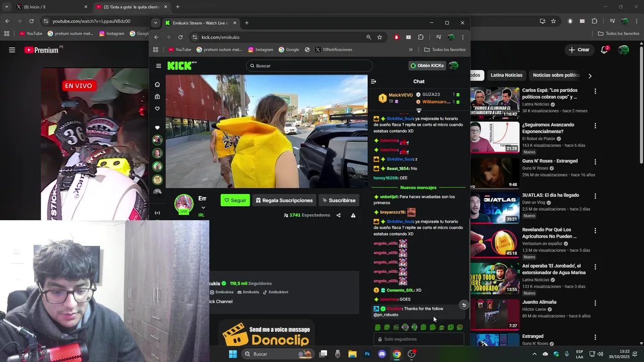
Task: Report stream via warning triangle icon
Action: tap(353, 215)
